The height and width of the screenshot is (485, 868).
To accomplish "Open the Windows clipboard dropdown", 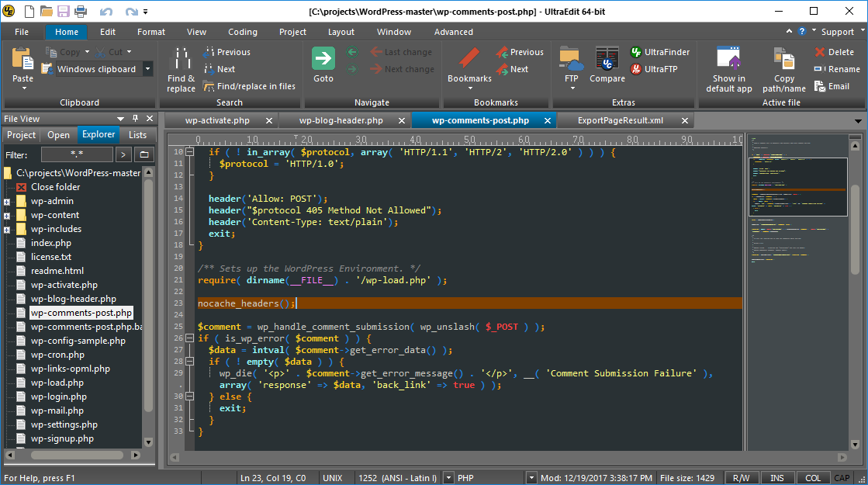I will pos(148,69).
